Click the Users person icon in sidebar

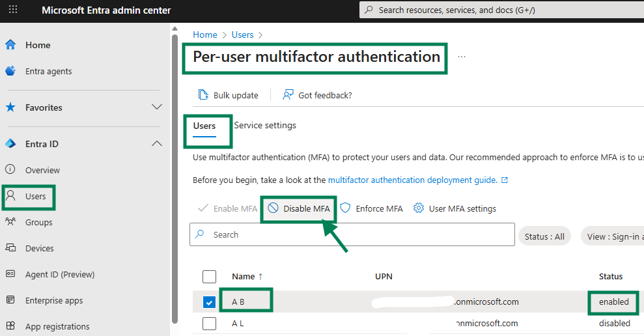[x=10, y=195]
